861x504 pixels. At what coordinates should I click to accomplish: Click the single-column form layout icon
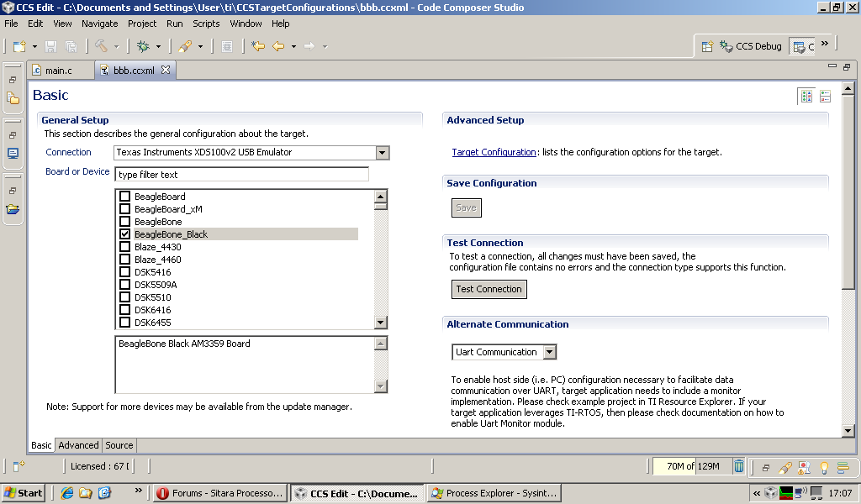click(x=826, y=97)
